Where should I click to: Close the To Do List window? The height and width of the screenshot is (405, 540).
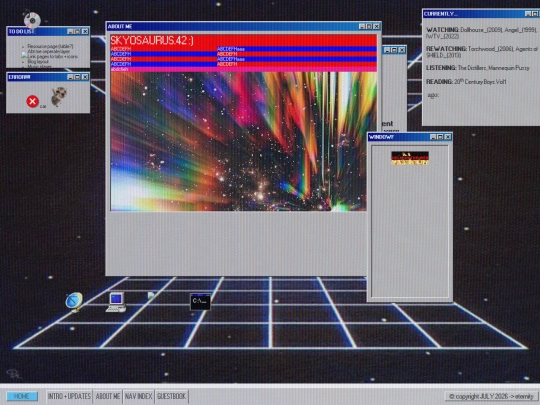[85, 32]
